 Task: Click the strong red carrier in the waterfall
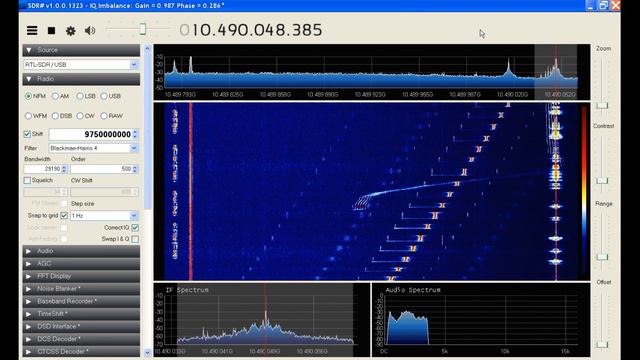[191, 191]
